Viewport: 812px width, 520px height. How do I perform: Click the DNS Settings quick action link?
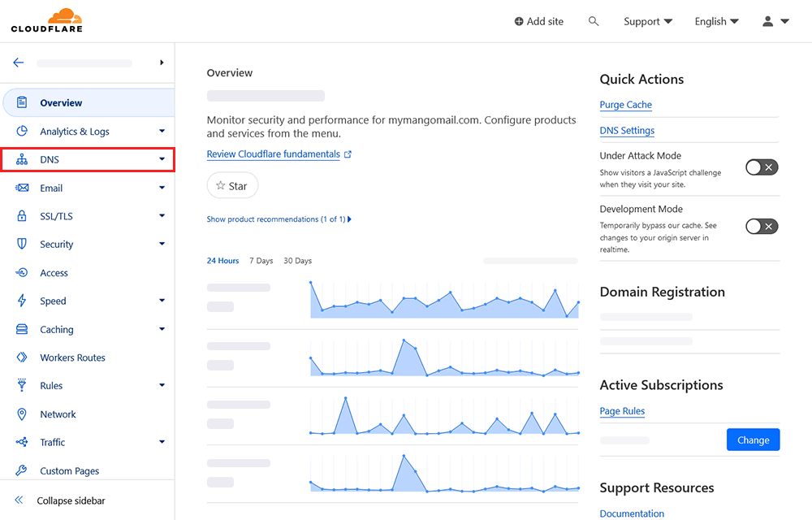pos(627,131)
